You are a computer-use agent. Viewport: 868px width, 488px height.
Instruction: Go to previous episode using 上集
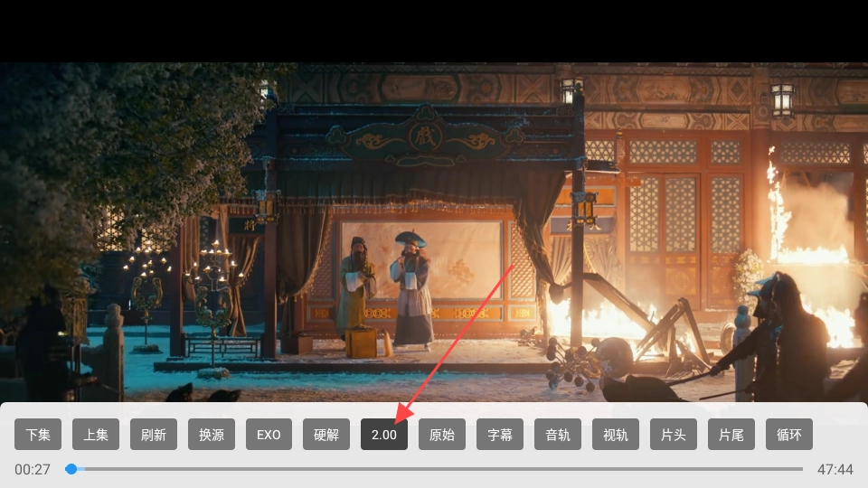click(96, 435)
